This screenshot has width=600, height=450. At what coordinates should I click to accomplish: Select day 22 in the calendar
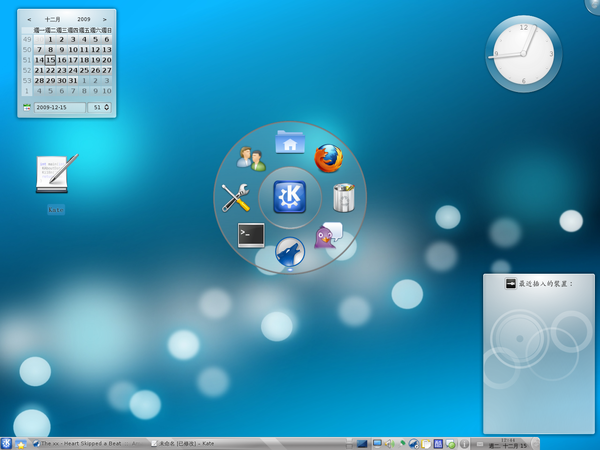coord(51,70)
